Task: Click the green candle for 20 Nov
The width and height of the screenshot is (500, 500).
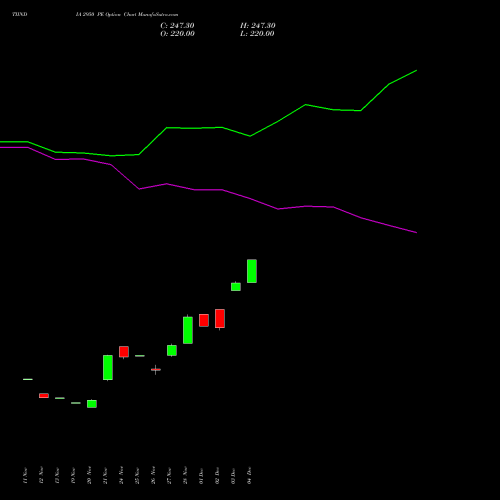Action: point(92,404)
